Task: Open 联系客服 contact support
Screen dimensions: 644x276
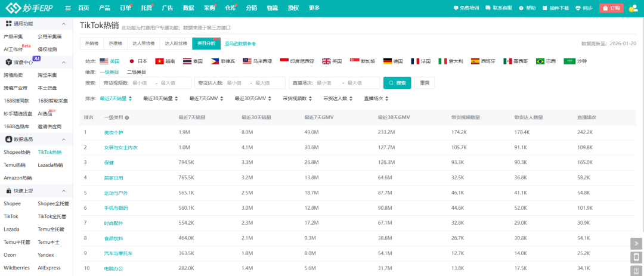Action: point(499,8)
